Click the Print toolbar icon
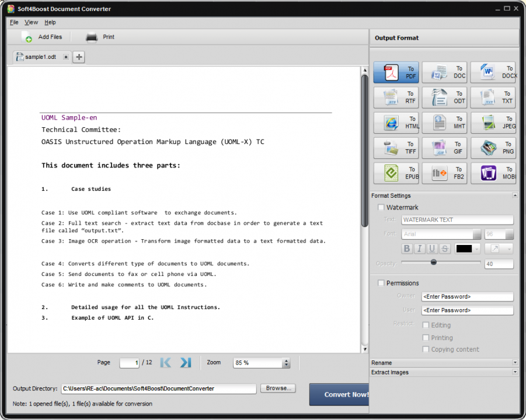 pos(92,37)
